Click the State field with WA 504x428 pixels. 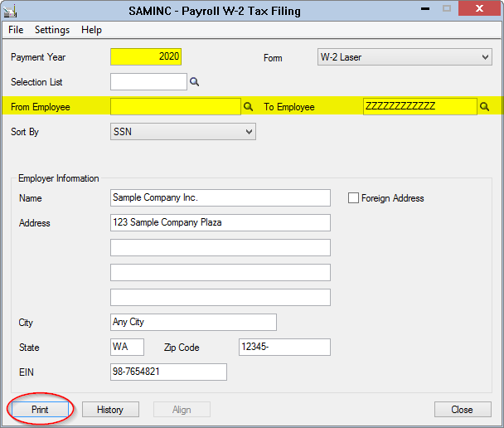[127, 347]
